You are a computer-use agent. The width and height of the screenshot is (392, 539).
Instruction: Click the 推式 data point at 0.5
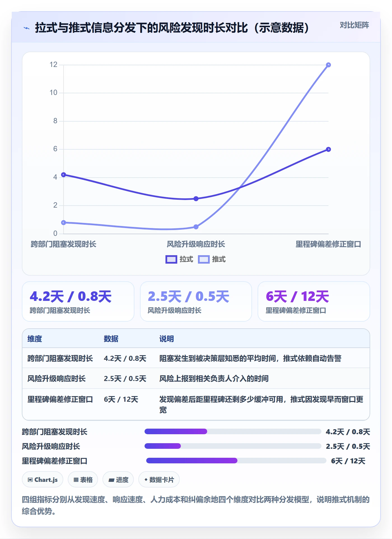click(x=196, y=227)
